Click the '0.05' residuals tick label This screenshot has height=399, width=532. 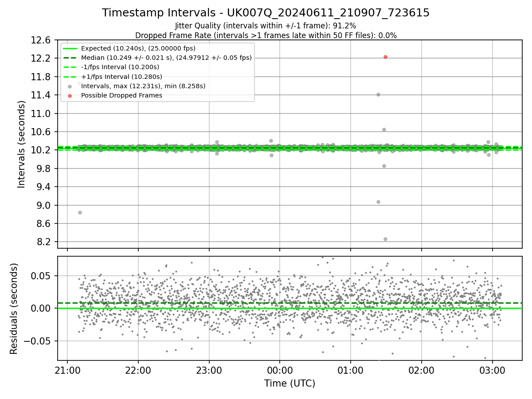coord(41,276)
